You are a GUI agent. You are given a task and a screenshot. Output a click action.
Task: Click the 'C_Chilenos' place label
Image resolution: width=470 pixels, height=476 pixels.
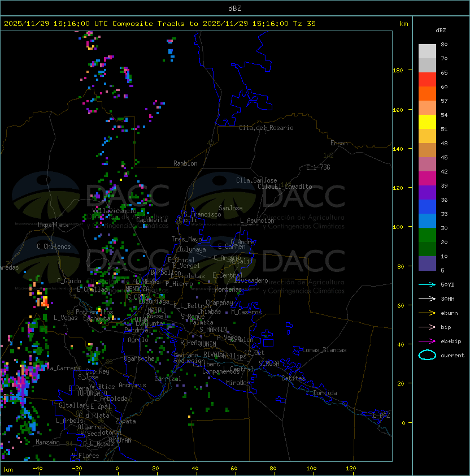click(54, 246)
